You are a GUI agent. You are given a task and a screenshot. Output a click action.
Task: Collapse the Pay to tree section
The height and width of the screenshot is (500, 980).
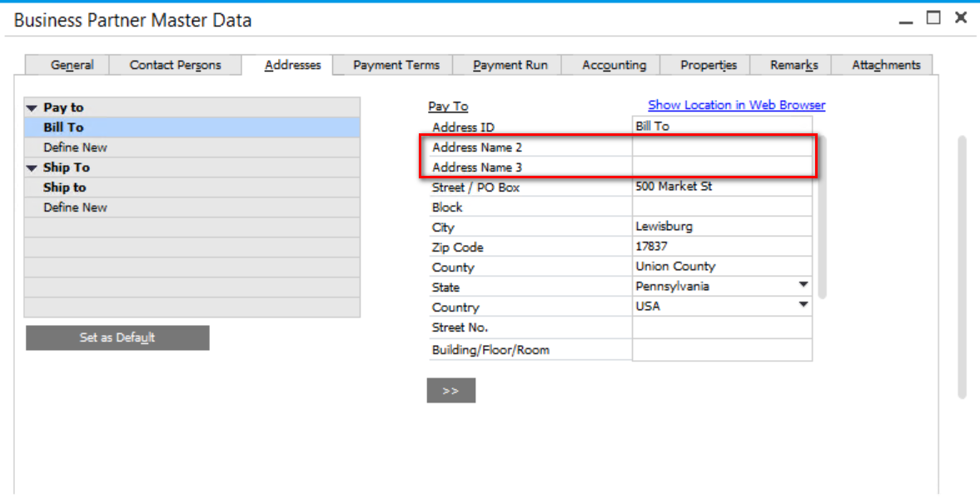pyautogui.click(x=32, y=108)
